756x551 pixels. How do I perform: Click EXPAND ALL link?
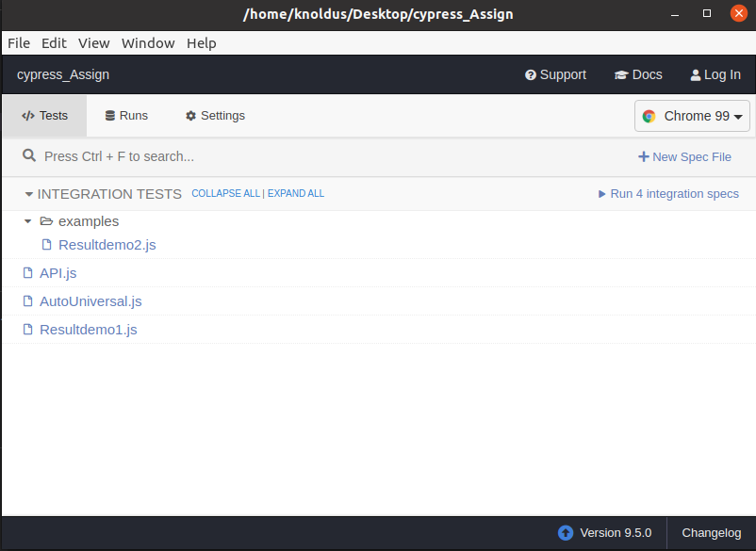(x=296, y=194)
